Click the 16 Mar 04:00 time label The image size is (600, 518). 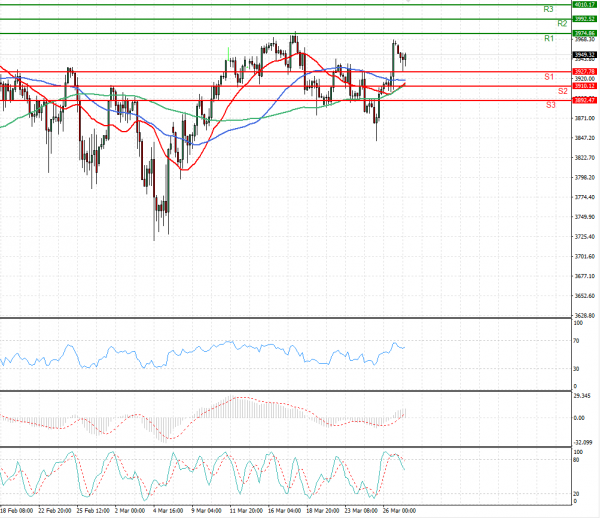pos(284,510)
